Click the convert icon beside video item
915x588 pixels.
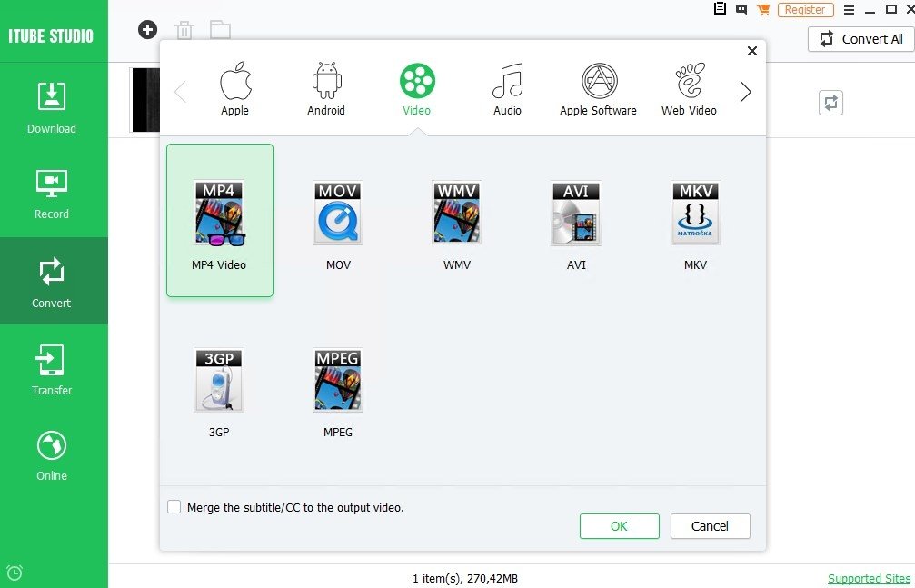tap(830, 103)
